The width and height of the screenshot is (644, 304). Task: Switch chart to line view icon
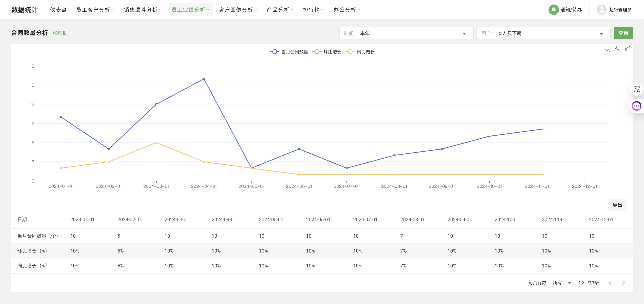(x=617, y=49)
